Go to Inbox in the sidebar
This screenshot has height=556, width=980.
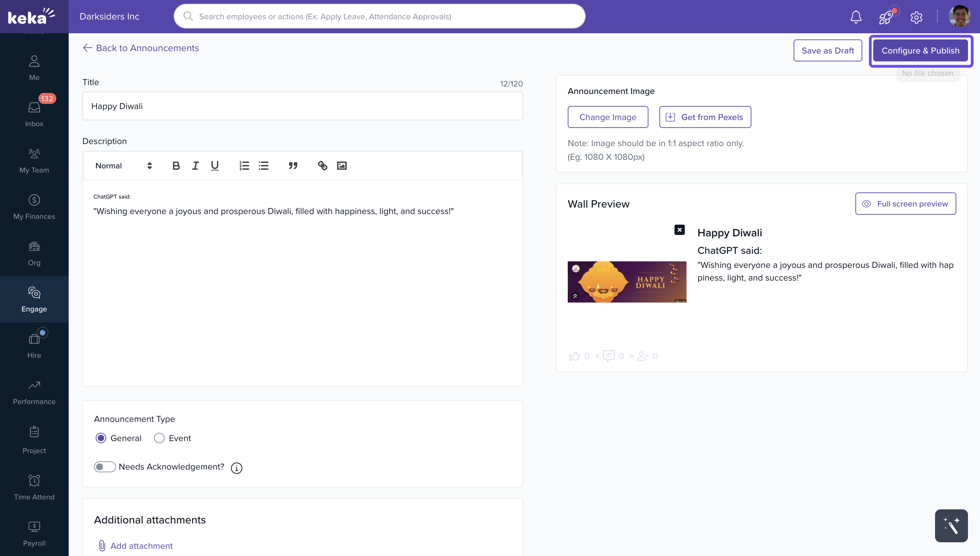pos(34,114)
